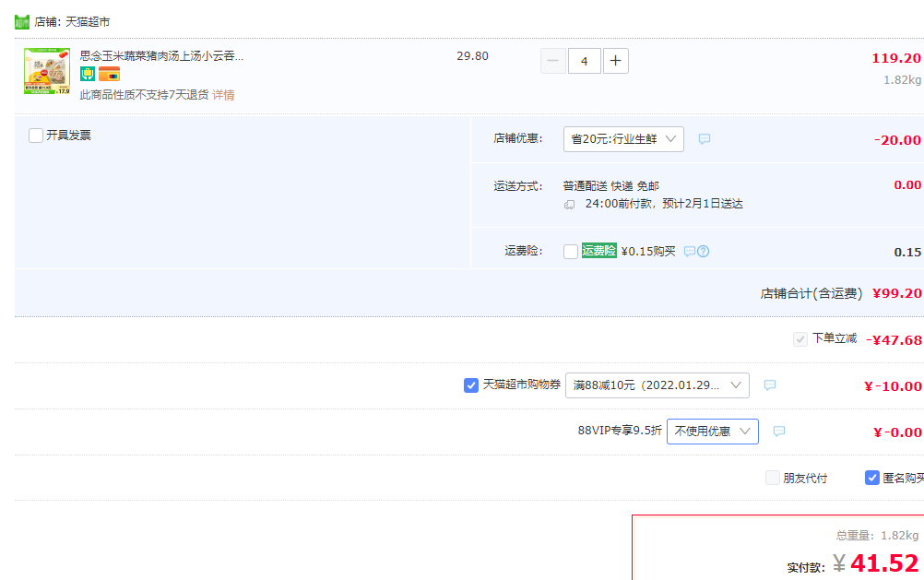924x580 pixels.
Task: Uncheck the 匿名购买 checkbox
Action: tap(872, 478)
